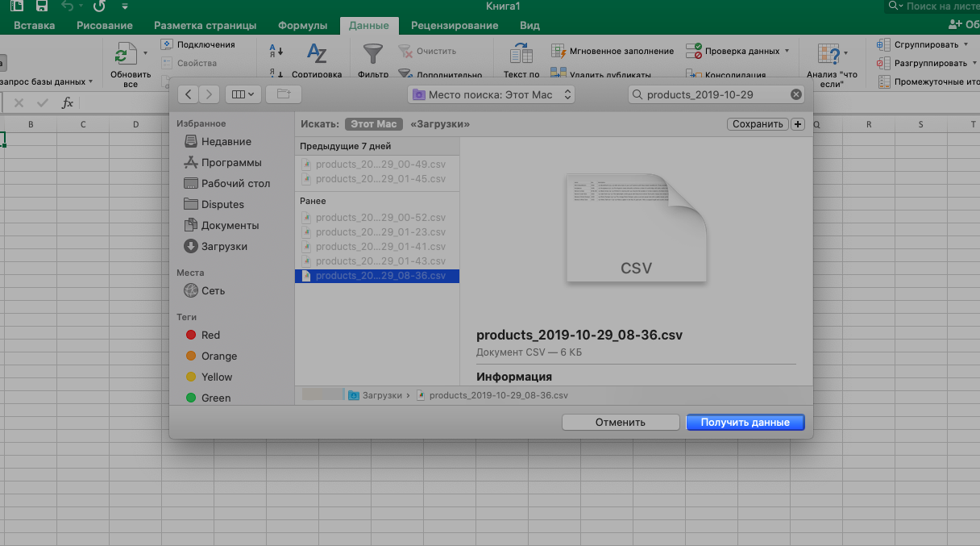Viewport: 980px width, 546px height.
Task: Open the Формулы ribbon tab
Action: (303, 25)
